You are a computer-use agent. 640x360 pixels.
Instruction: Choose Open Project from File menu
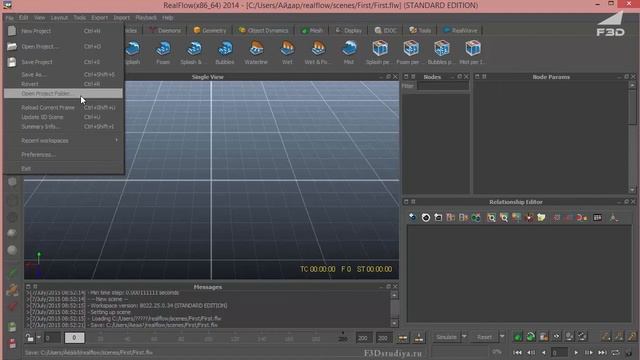[63, 47]
